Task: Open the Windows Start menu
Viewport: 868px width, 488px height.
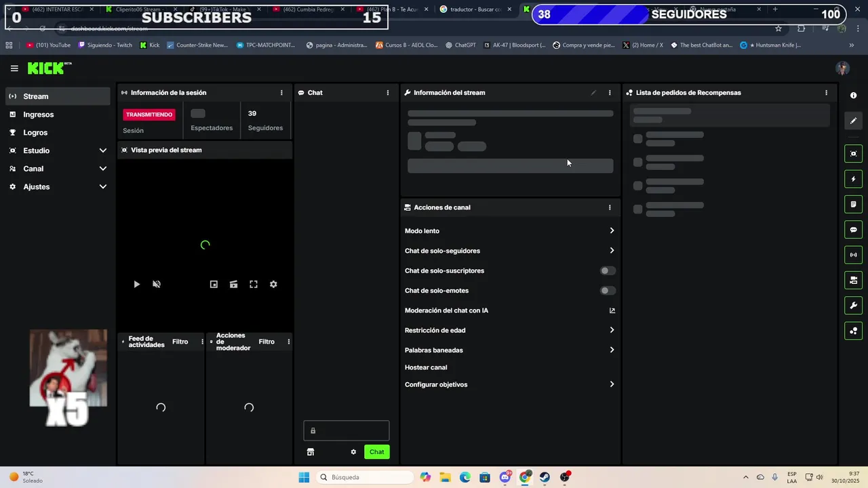Action: click(304, 477)
